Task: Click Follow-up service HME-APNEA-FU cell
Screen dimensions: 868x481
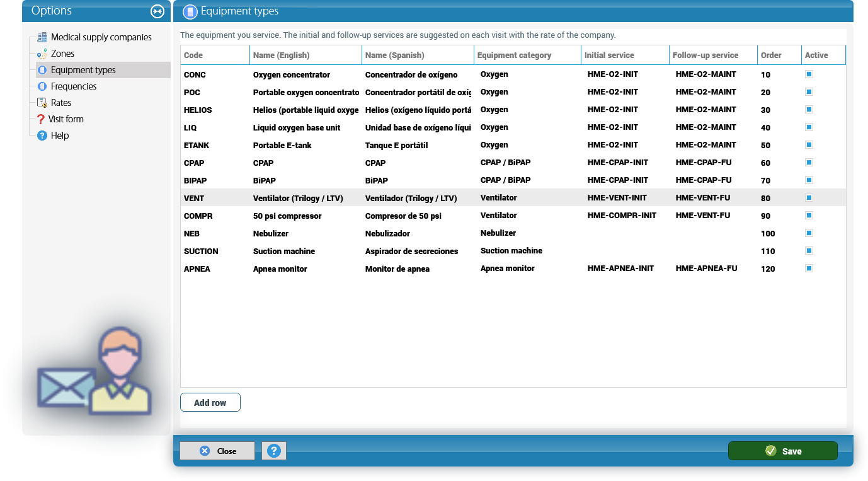Action: pos(713,269)
